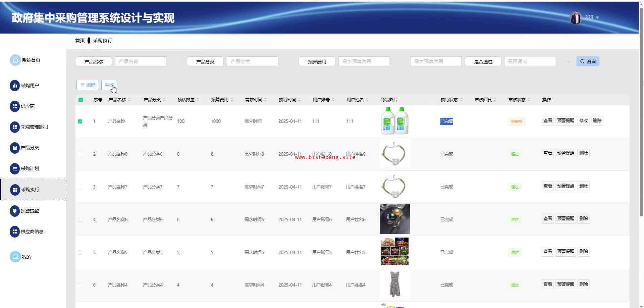The height and width of the screenshot is (308, 644).
Task: Open the 是否通过 dropdown filter
Action: tap(530, 61)
